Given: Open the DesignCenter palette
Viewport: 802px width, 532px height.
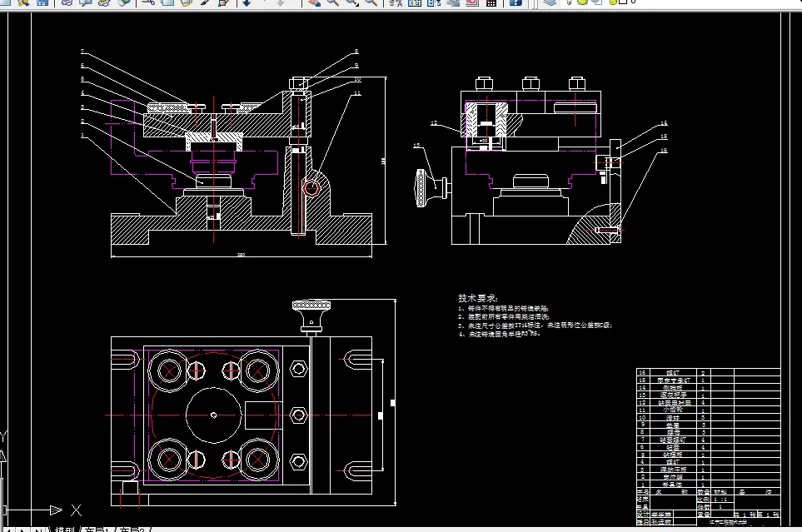Looking at the screenshot, I should [414, 2].
